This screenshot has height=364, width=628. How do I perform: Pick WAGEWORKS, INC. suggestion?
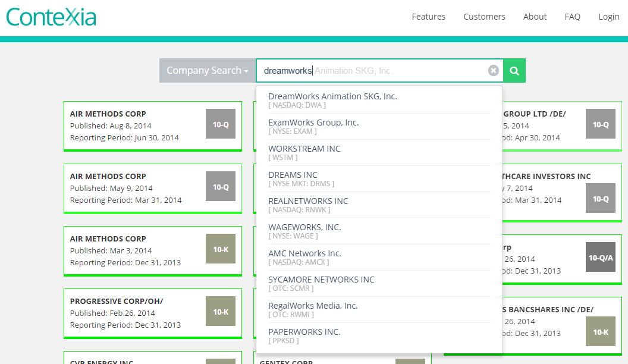[x=379, y=231]
